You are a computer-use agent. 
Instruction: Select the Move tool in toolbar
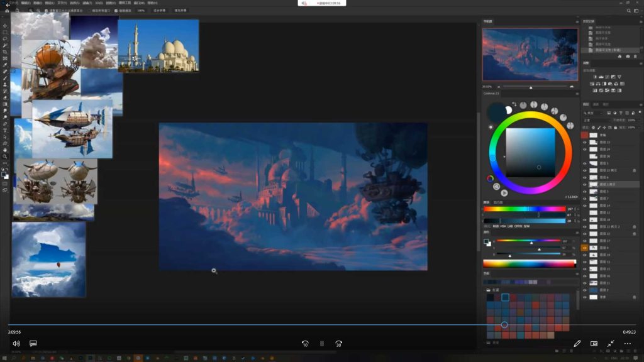tap(5, 26)
